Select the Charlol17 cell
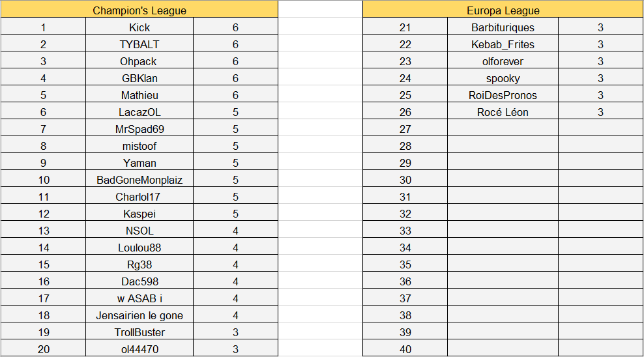Viewport: 644px width, 357px height. pos(139,197)
